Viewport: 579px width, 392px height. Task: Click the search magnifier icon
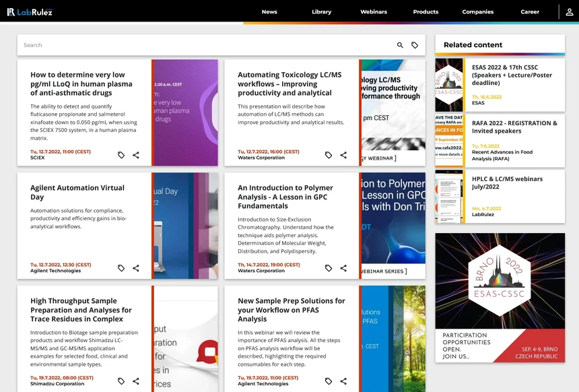pyautogui.click(x=400, y=45)
